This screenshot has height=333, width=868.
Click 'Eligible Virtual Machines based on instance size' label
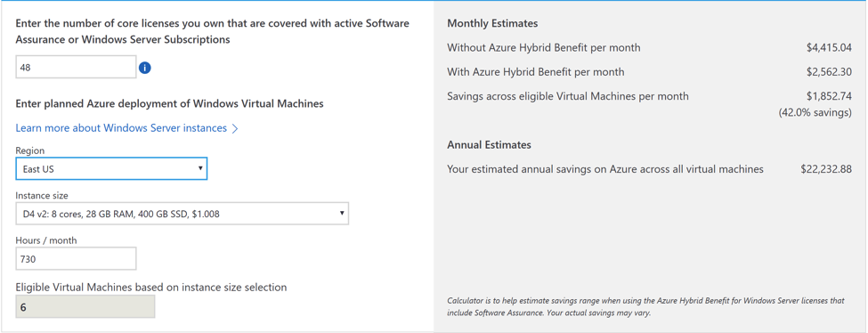(x=151, y=288)
